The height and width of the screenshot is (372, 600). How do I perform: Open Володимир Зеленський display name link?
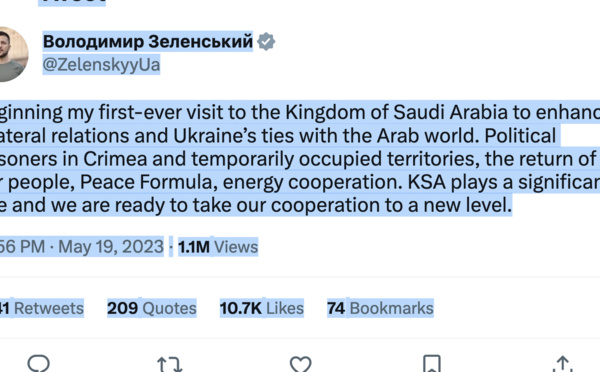pos(148,41)
